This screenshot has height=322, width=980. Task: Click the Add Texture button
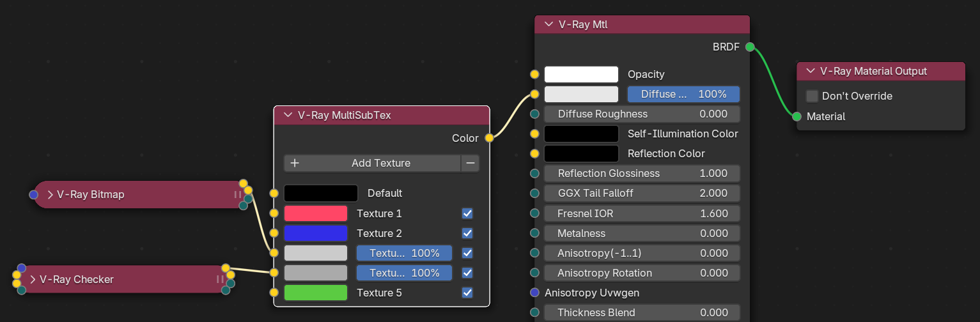coord(372,163)
